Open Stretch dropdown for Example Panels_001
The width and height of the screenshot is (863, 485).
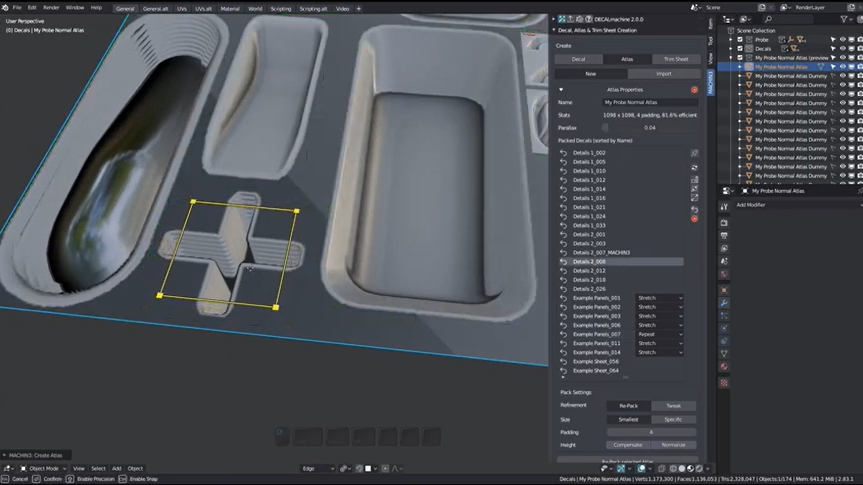(660, 298)
